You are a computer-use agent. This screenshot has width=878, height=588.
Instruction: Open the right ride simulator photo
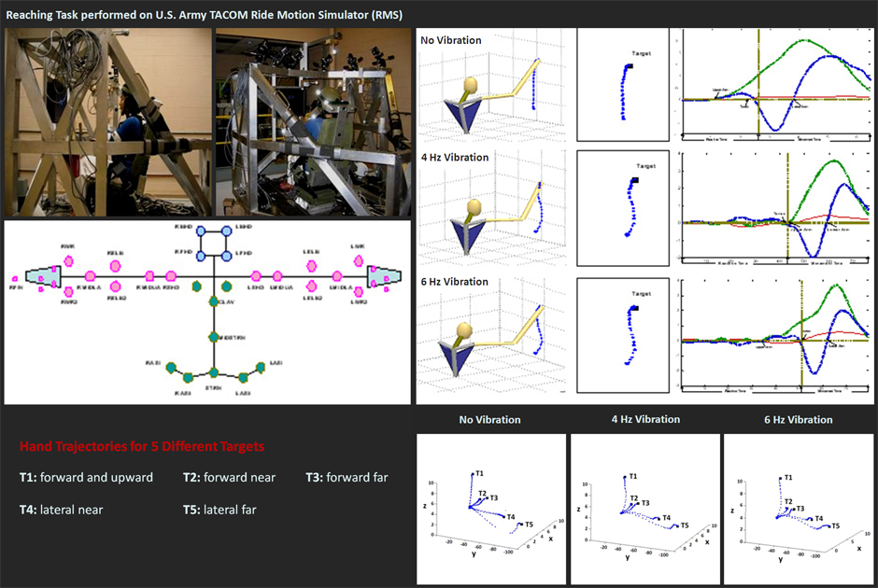312,122
